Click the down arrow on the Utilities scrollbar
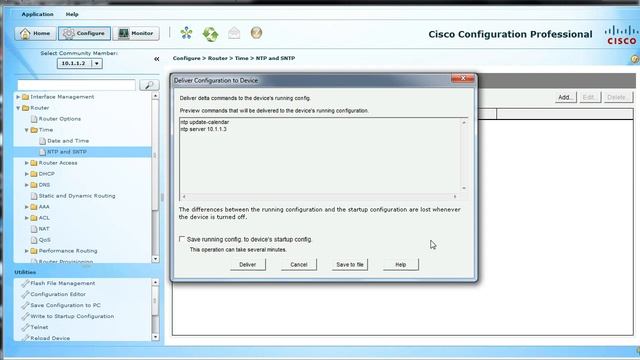640x360 pixels. pyautogui.click(x=156, y=337)
